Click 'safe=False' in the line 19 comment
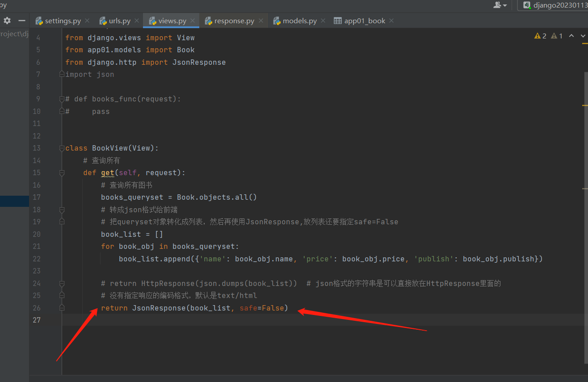 [x=376, y=222]
